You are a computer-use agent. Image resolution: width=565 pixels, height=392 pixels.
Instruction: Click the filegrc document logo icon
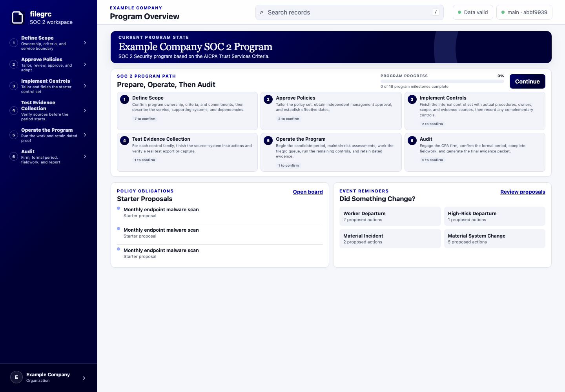click(x=18, y=18)
